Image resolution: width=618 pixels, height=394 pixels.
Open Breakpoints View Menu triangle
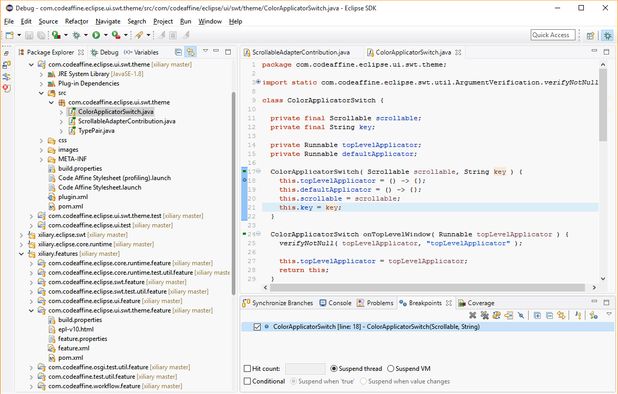[x=609, y=314]
